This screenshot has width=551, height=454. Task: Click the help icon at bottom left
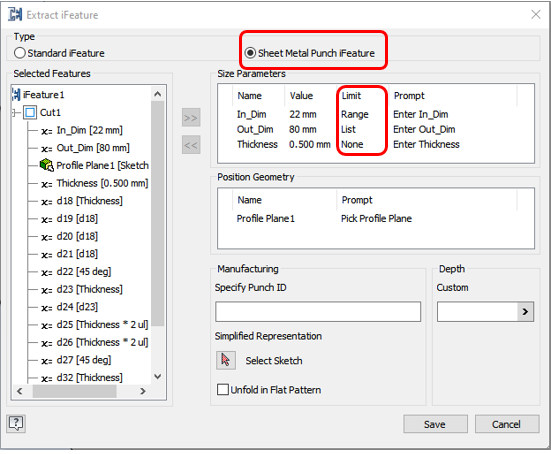[x=16, y=423]
